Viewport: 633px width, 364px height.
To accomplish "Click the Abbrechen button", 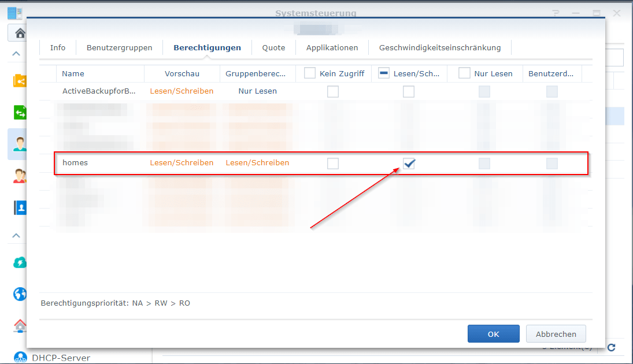I will point(555,333).
